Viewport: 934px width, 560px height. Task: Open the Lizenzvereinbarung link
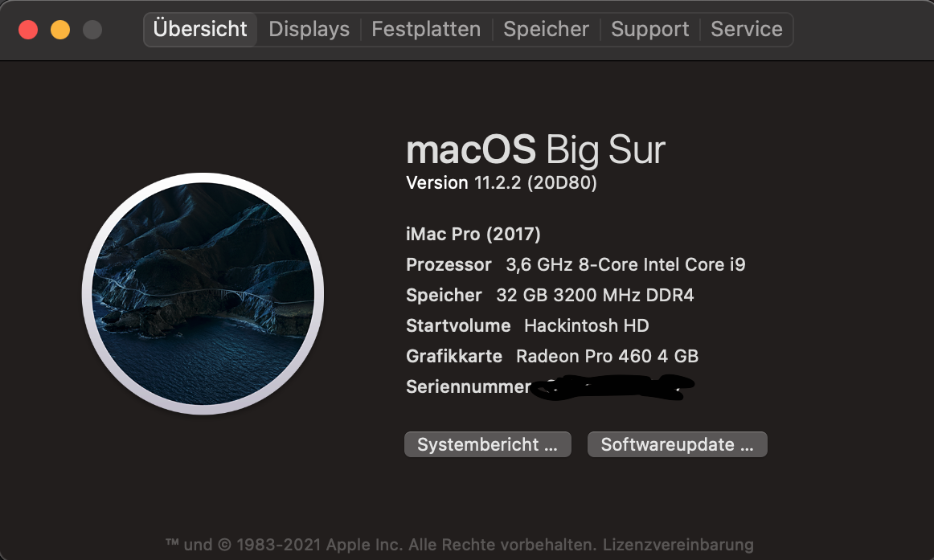pyautogui.click(x=678, y=545)
